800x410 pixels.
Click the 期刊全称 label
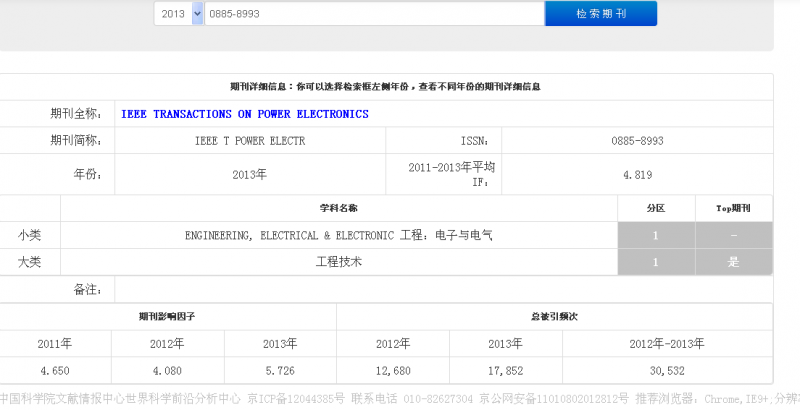point(76,114)
